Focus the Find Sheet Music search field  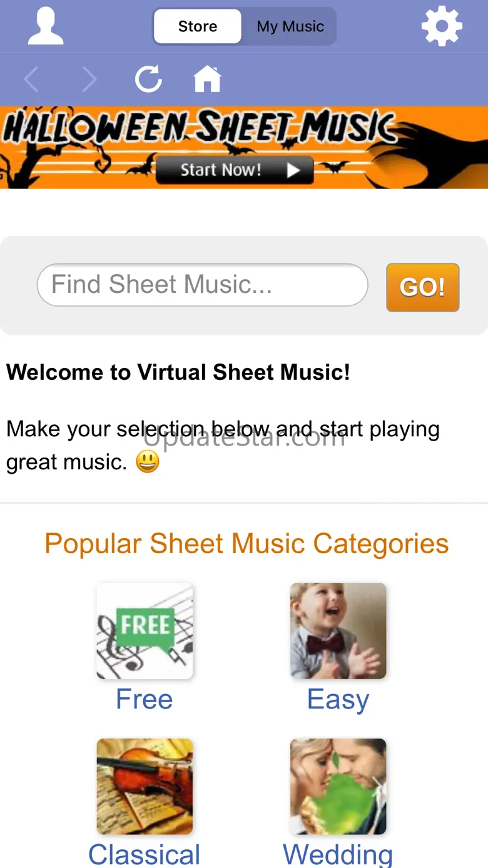[x=202, y=285]
